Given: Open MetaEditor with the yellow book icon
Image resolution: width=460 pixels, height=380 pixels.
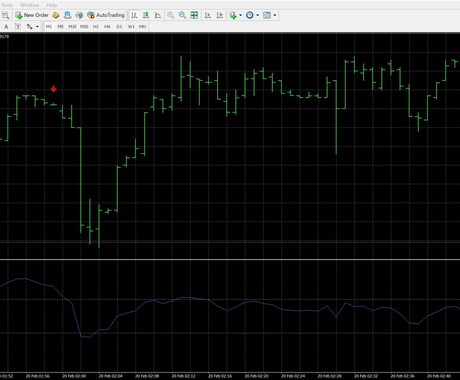Looking at the screenshot, I should click(56, 15).
